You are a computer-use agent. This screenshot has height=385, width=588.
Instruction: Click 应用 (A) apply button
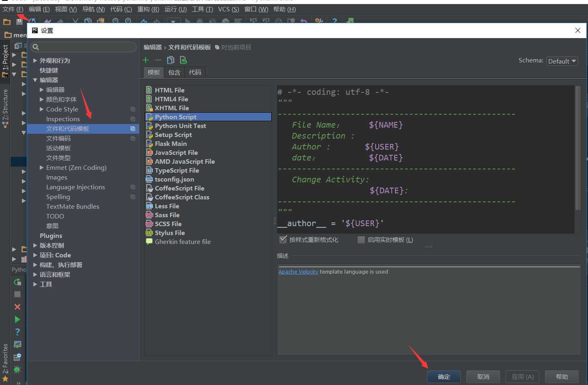[522, 376]
